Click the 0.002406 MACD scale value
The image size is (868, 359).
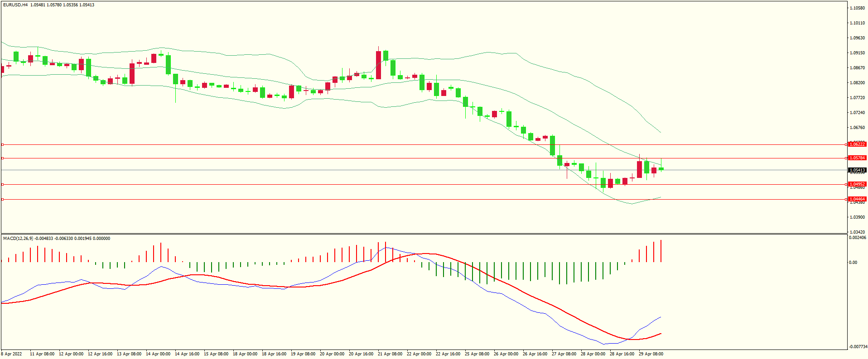(x=858, y=238)
